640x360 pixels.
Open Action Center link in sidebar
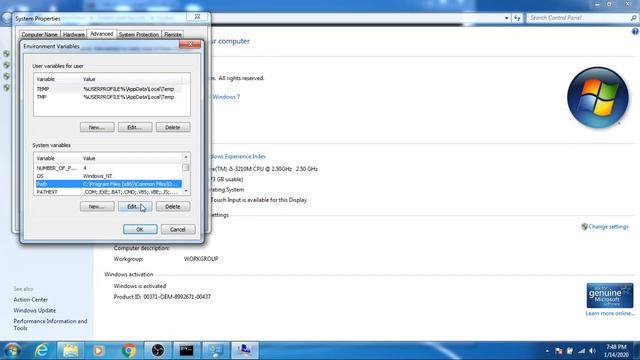(x=31, y=300)
